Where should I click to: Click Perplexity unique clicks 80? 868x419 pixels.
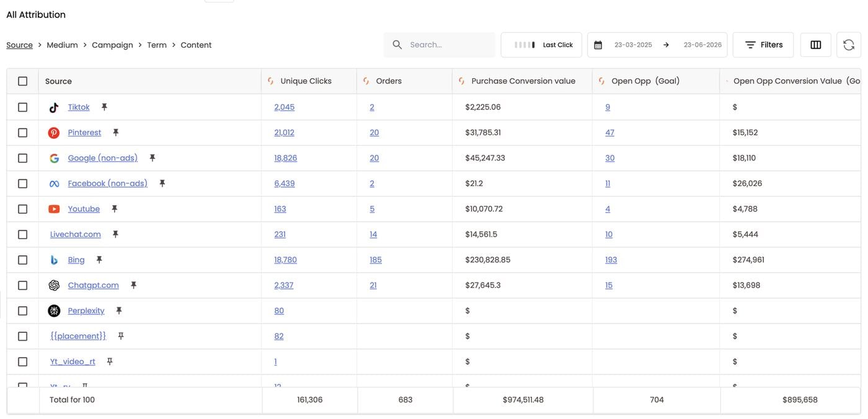[279, 311]
